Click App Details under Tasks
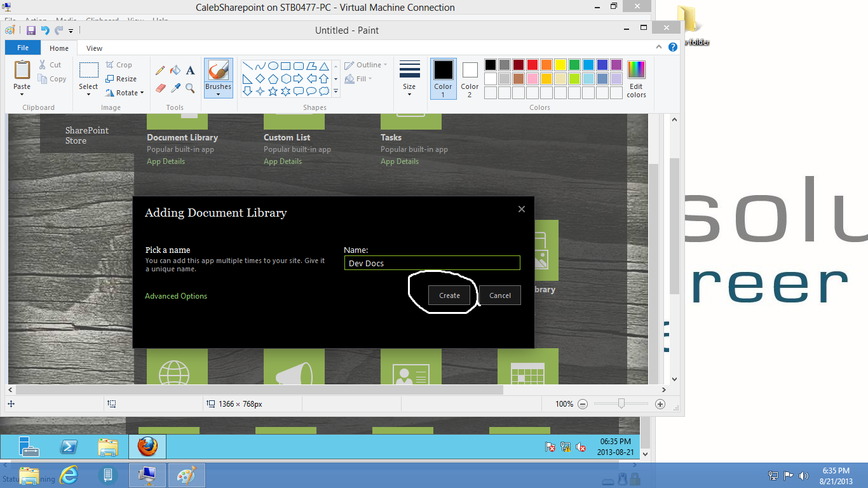 tap(400, 161)
